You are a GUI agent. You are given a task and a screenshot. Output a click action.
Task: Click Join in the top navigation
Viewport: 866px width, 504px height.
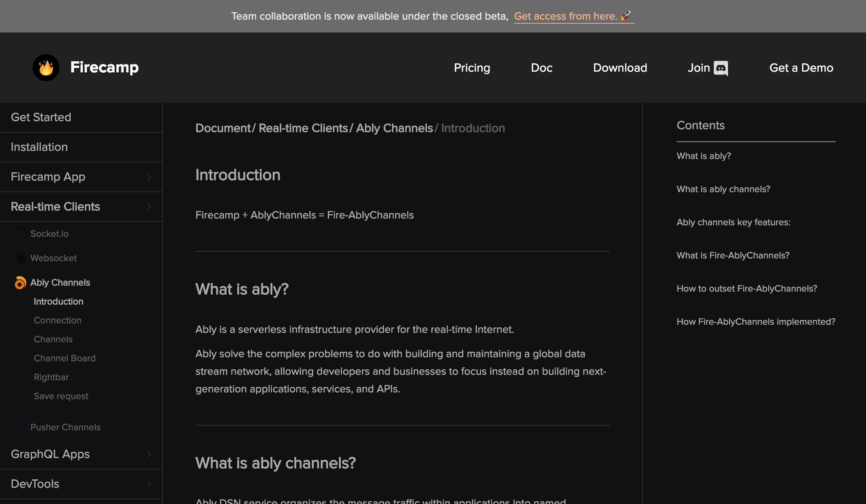click(699, 68)
